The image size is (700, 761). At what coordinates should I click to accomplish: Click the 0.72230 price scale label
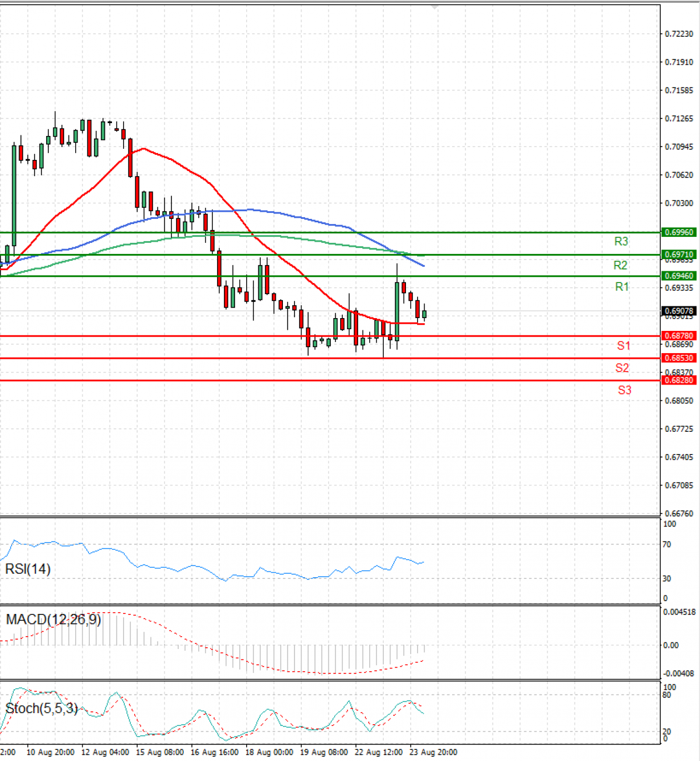point(680,34)
